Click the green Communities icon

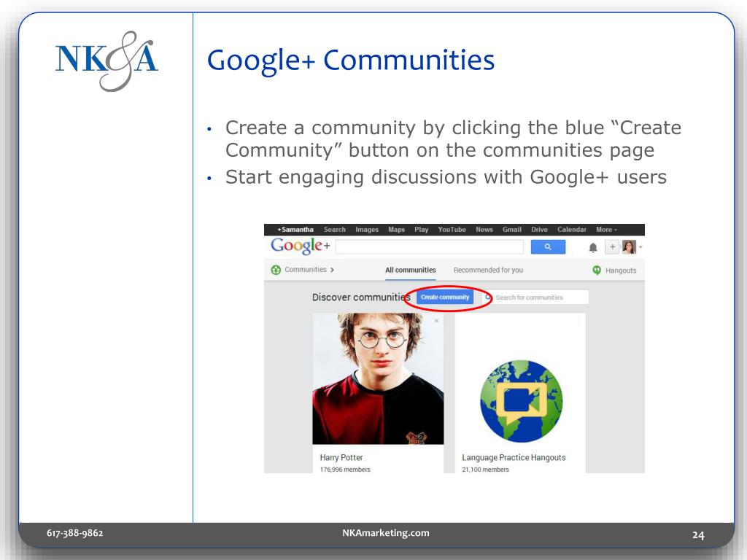(276, 270)
